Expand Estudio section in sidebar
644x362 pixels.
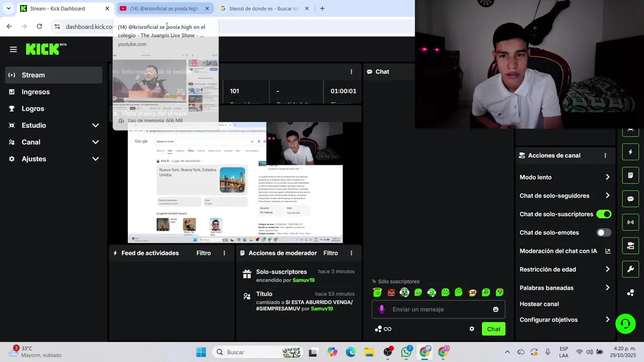click(x=54, y=125)
